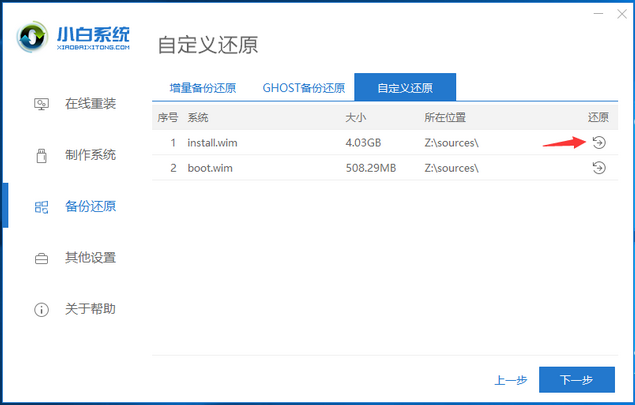The height and width of the screenshot is (405, 635).
Task: Click the 其他设置 briefcase icon
Action: tap(41, 258)
